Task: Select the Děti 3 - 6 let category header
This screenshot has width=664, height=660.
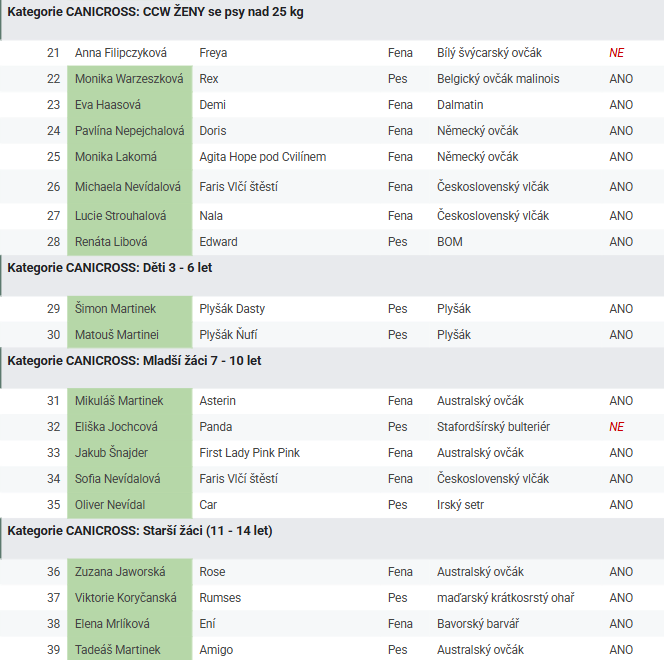Action: [x=110, y=268]
